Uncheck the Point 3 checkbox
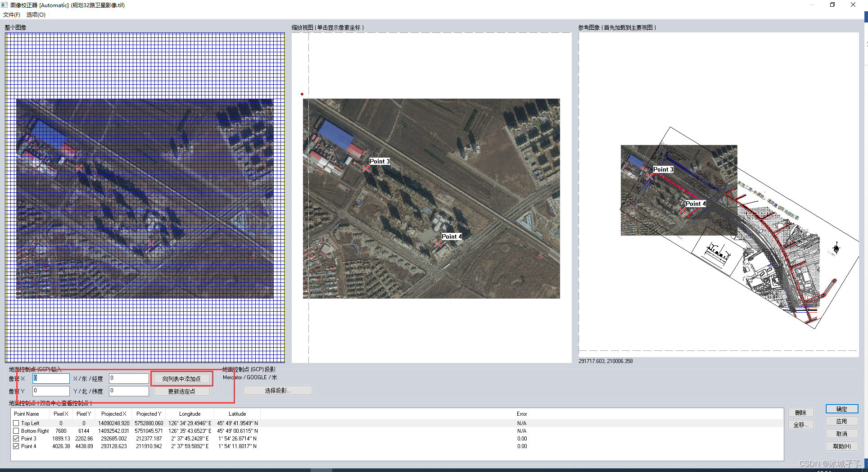 pos(15,438)
